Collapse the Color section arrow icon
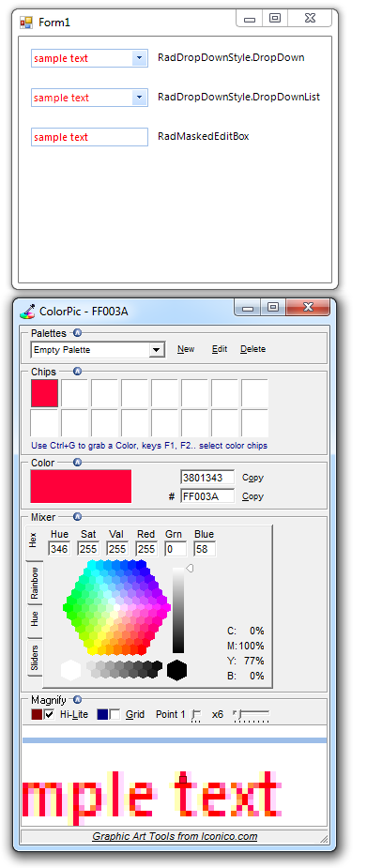 click(77, 462)
